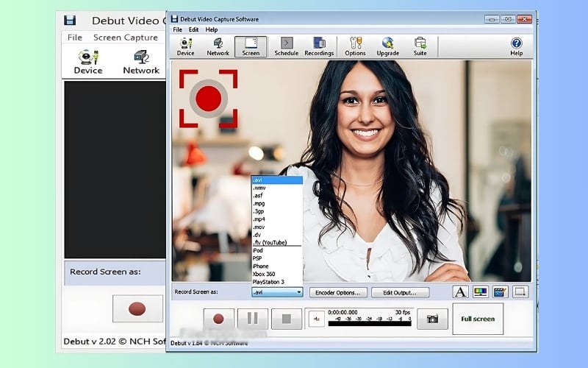This screenshot has width=588, height=368.
Task: Open the Edit menu
Action: 193,29
